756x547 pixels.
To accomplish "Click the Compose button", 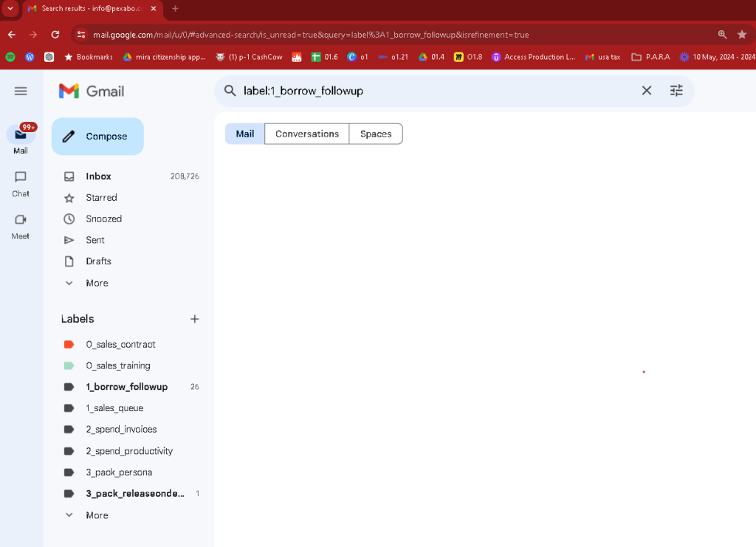I will pyautogui.click(x=97, y=137).
